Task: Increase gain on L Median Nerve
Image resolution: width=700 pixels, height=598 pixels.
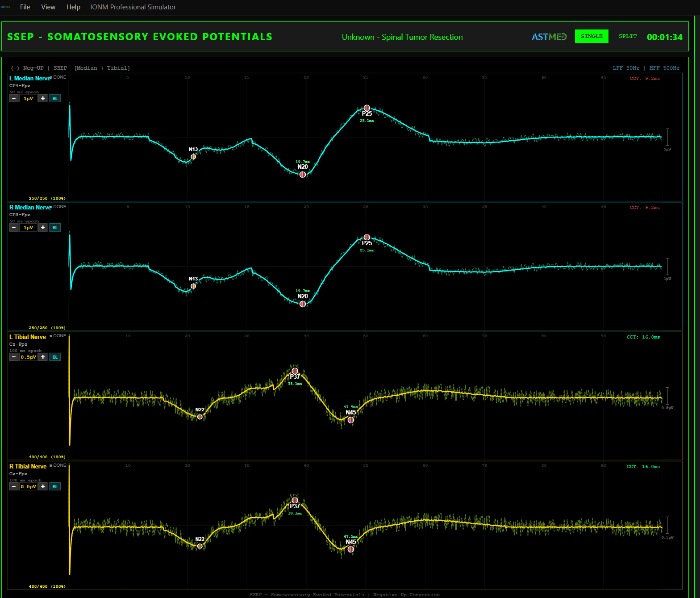Action: point(43,98)
